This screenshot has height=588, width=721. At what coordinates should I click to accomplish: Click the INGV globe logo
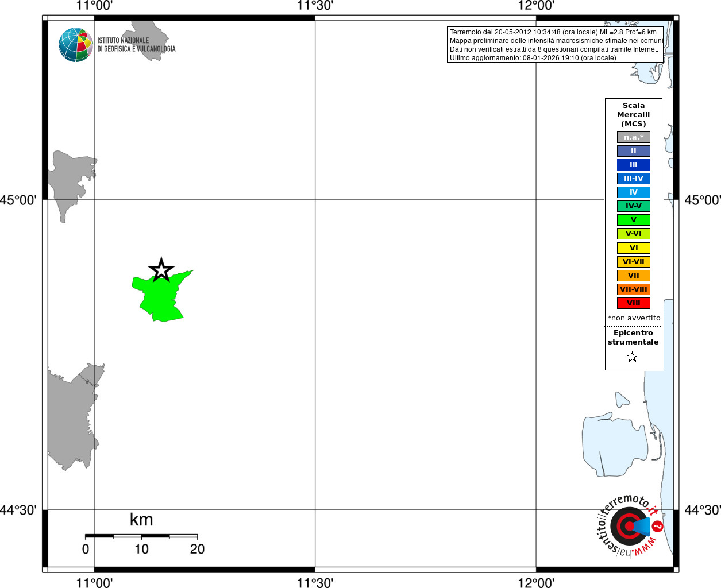[76, 45]
